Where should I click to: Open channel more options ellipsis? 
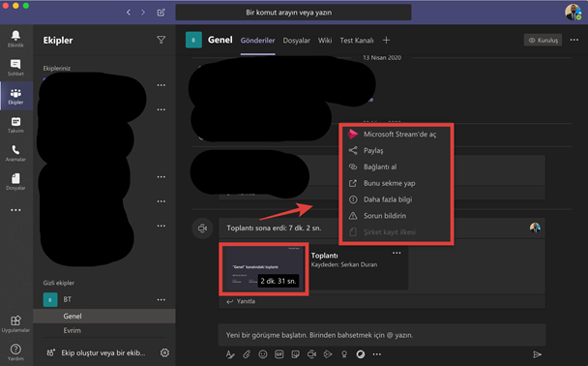(574, 40)
